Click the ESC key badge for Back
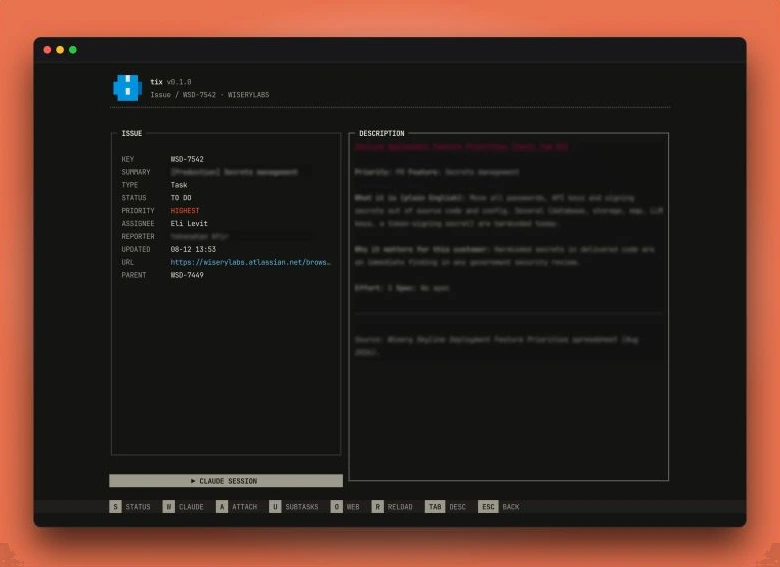This screenshot has height=567, width=780. point(488,507)
